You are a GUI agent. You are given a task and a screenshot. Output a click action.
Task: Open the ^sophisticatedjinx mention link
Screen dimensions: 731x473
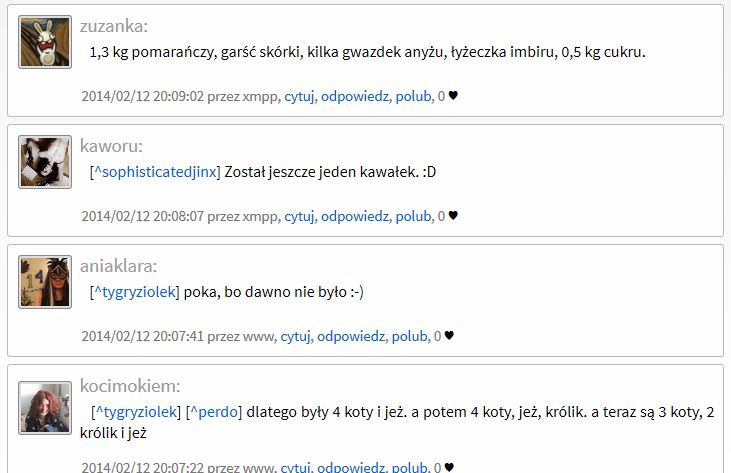(156, 172)
